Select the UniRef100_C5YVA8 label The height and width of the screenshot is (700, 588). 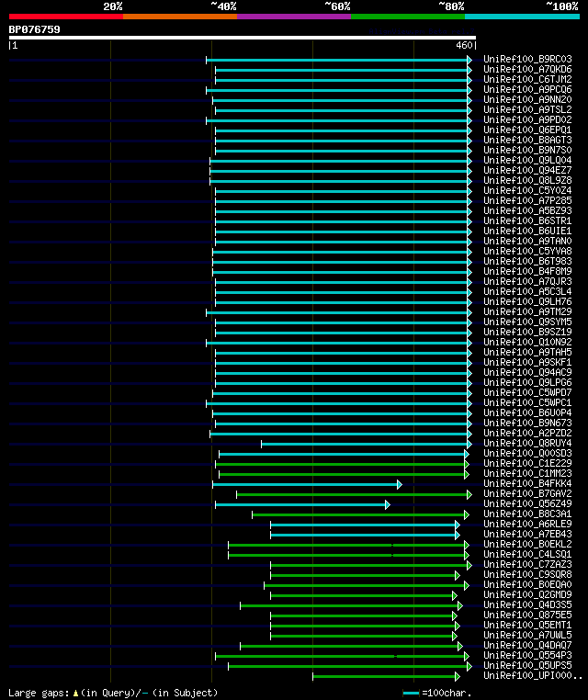click(527, 251)
